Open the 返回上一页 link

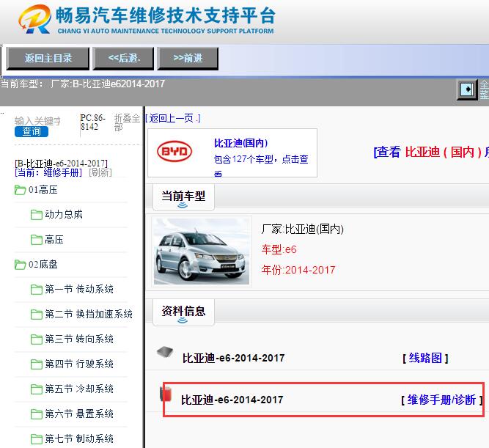[x=173, y=118]
